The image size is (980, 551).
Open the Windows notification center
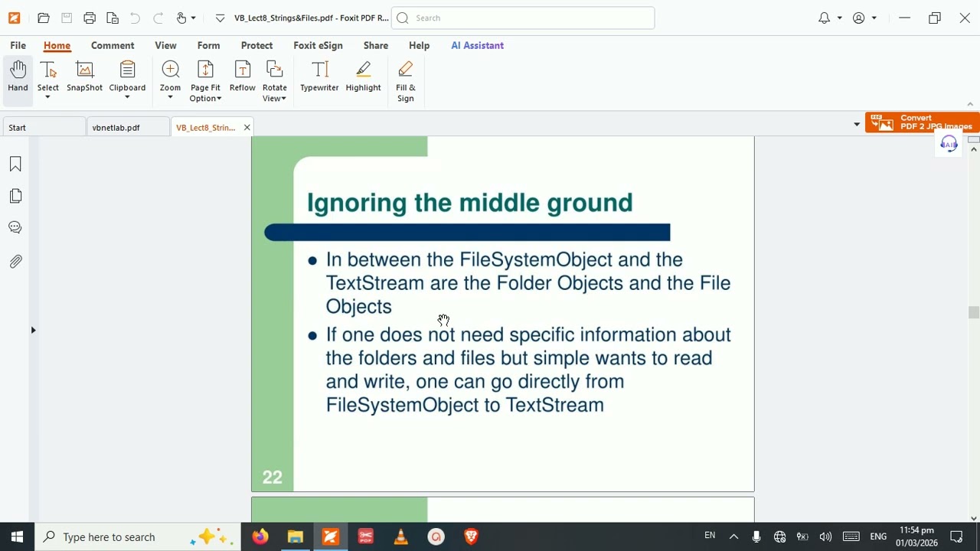956,537
